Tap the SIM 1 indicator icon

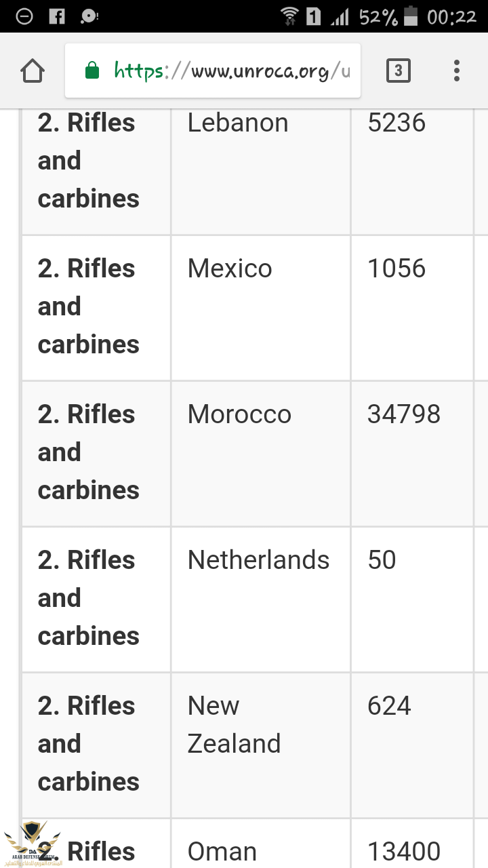click(313, 16)
